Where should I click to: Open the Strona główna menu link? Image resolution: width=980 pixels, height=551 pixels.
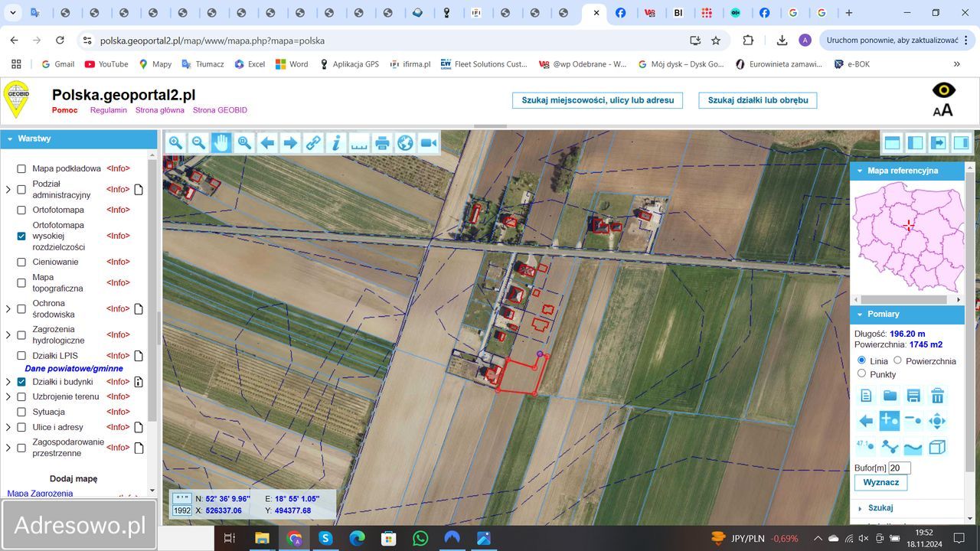[159, 110]
